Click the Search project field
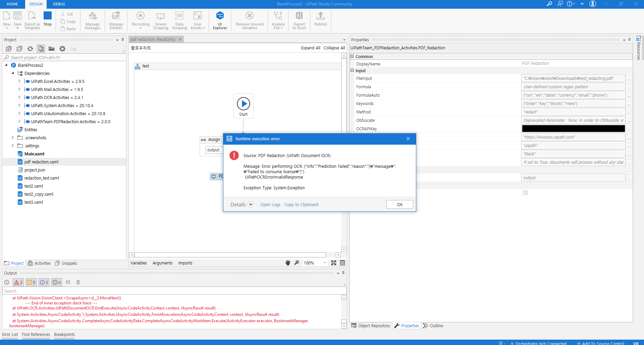Screen dimensions: 644x345 (64, 57)
